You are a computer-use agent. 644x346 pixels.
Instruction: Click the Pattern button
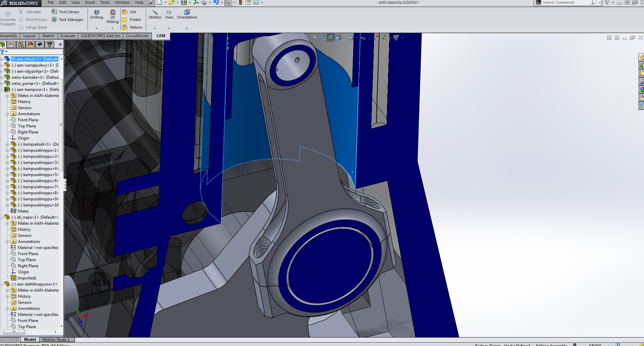click(132, 27)
